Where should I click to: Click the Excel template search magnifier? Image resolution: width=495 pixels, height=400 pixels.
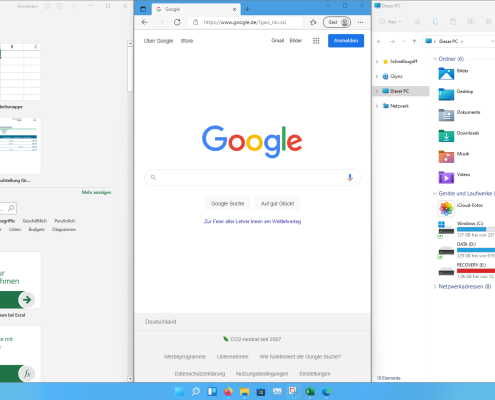click(11, 208)
